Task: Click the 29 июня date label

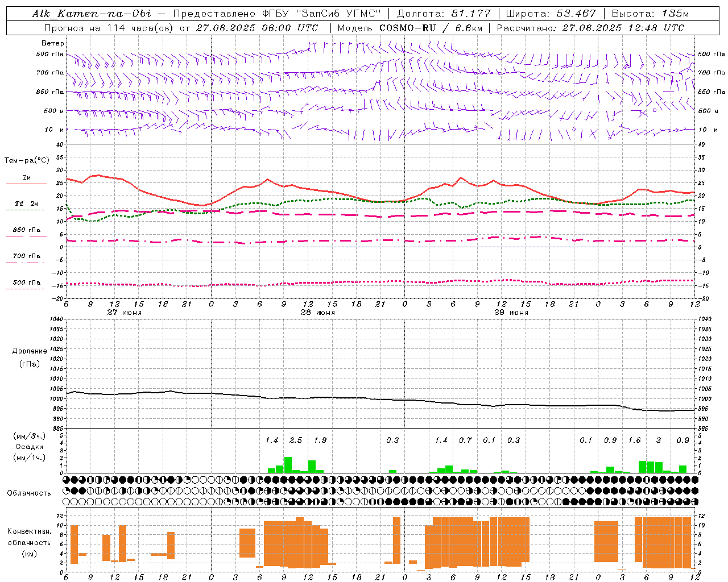Action: coord(511,313)
